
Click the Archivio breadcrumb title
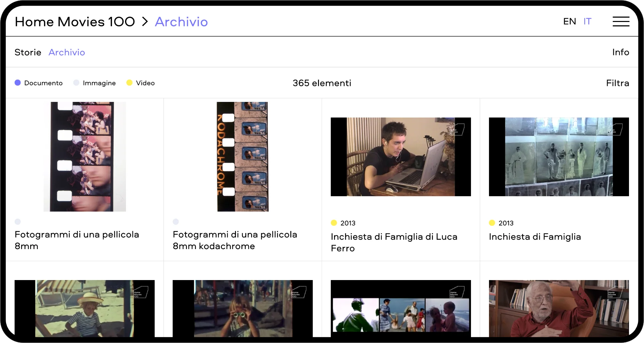(x=181, y=22)
